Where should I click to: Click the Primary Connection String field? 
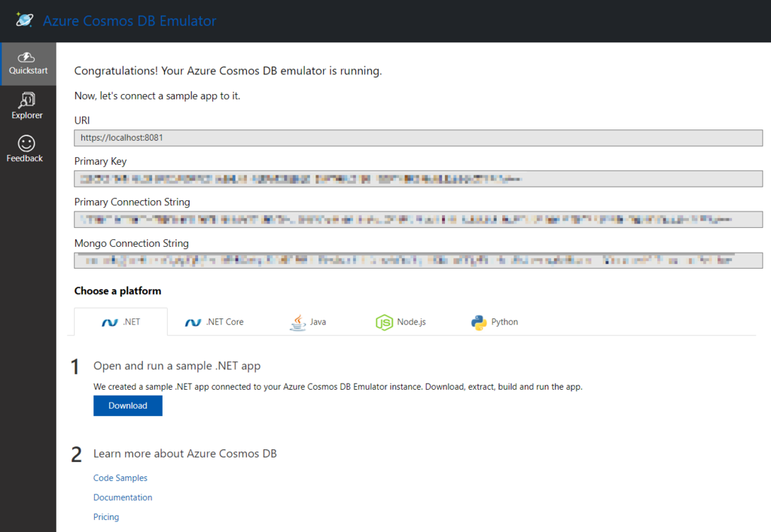[x=418, y=220]
